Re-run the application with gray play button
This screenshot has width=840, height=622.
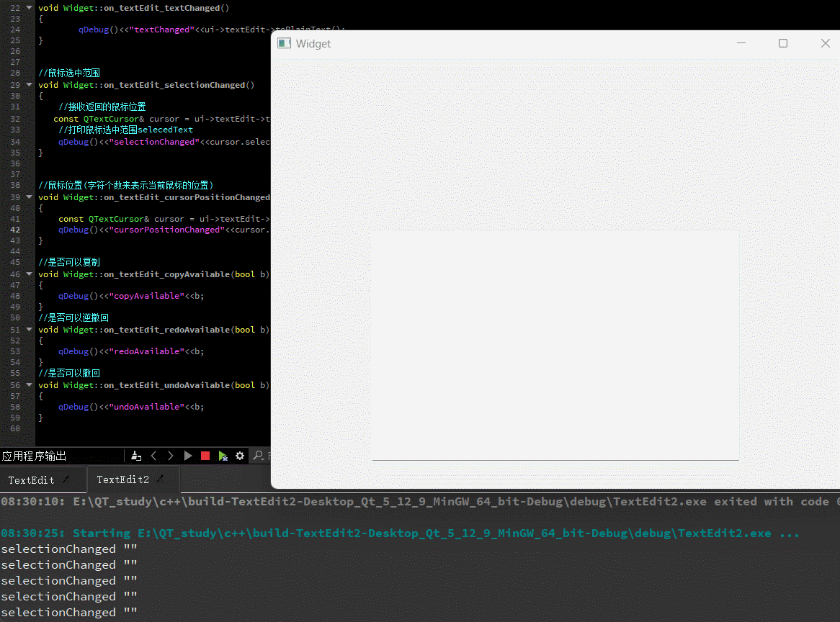tap(187, 456)
